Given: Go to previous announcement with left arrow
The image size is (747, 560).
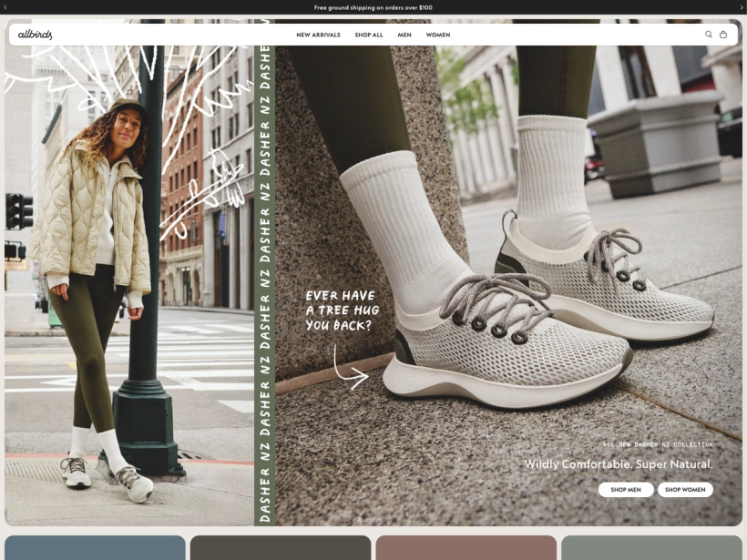Looking at the screenshot, I should click(5, 7).
